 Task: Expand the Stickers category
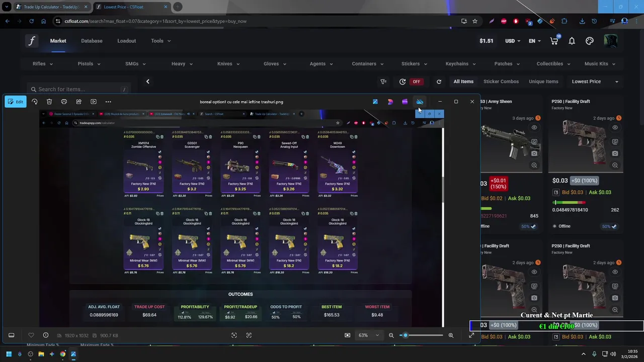click(414, 64)
